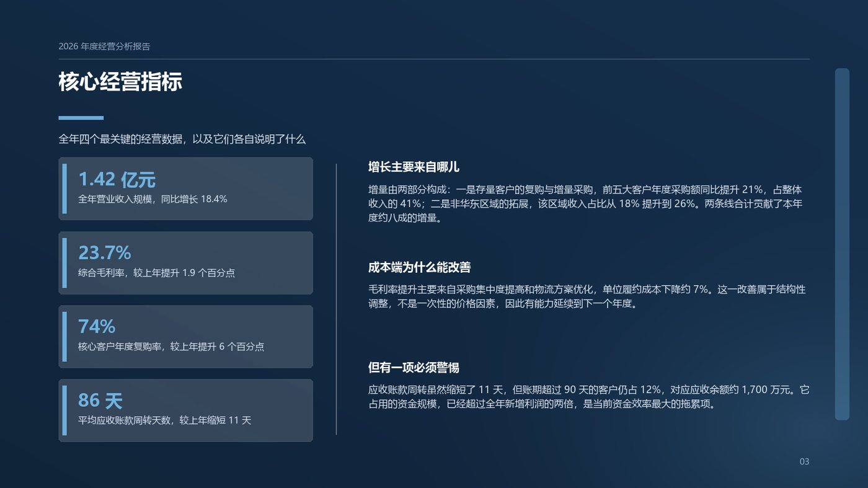
Task: Select the "86 天" turnover days figure
Action: pos(100,400)
